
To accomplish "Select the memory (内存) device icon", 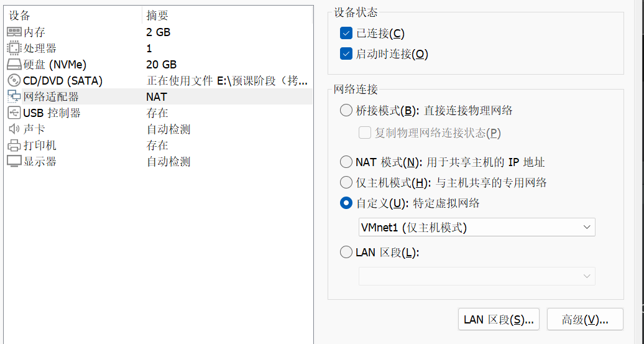I will tap(14, 32).
